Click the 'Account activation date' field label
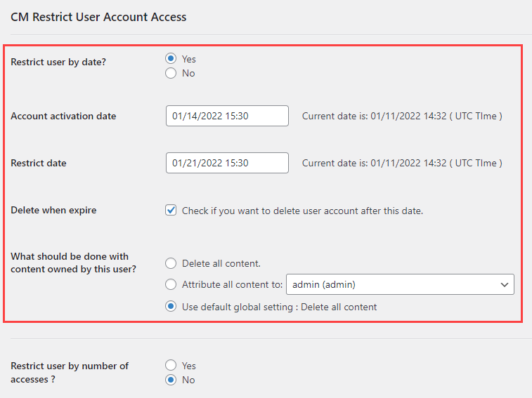The height and width of the screenshot is (398, 532). 63,116
